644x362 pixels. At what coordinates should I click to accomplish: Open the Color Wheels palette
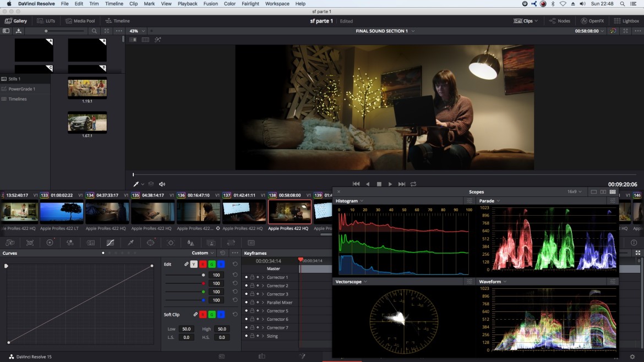click(50, 243)
